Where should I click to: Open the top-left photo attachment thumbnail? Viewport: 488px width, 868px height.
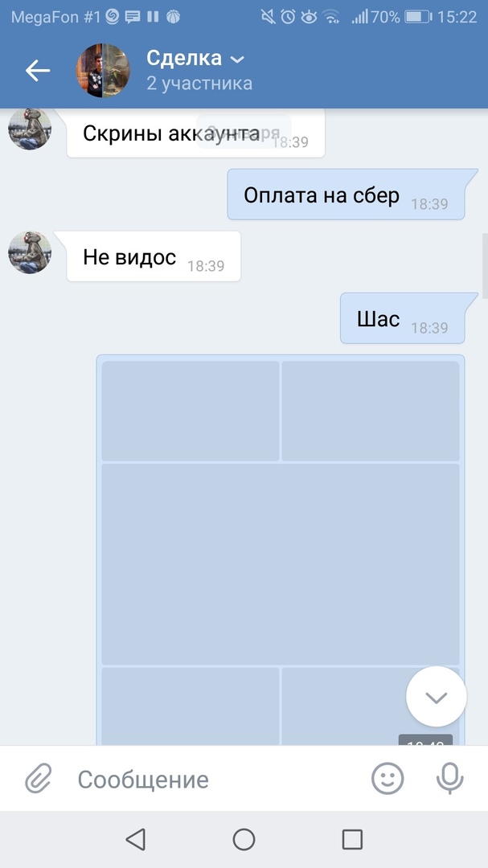tap(191, 411)
